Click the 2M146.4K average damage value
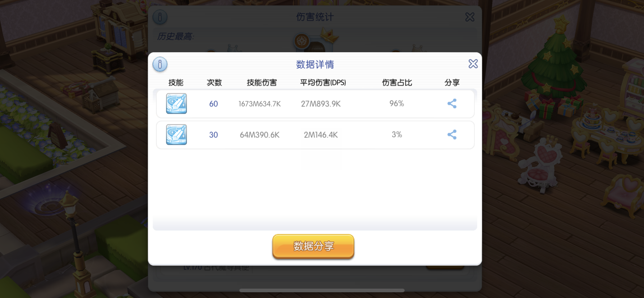The width and height of the screenshot is (644, 298). [x=321, y=135]
